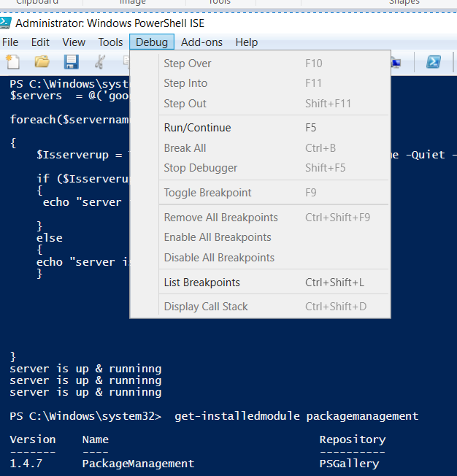Click the 'Name' column header in the output
The height and width of the screenshot is (476, 457).
pyautogui.click(x=96, y=439)
